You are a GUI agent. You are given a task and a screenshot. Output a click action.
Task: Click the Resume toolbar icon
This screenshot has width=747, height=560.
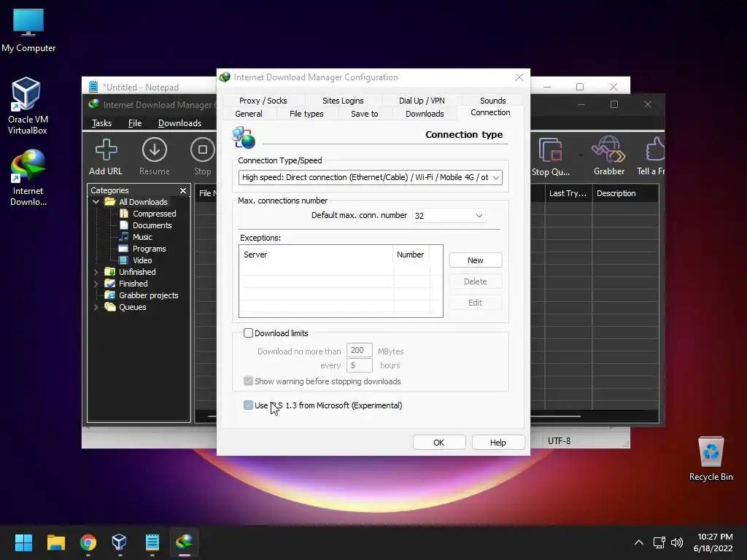point(155,156)
